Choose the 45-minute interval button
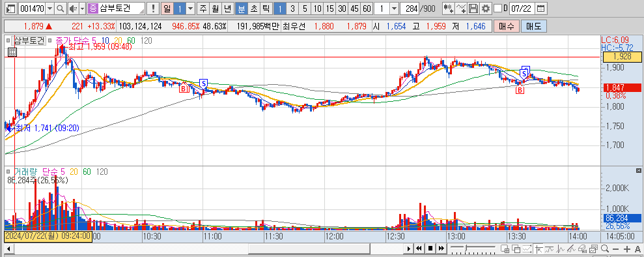The height and width of the screenshot is (257, 644). click(x=354, y=8)
